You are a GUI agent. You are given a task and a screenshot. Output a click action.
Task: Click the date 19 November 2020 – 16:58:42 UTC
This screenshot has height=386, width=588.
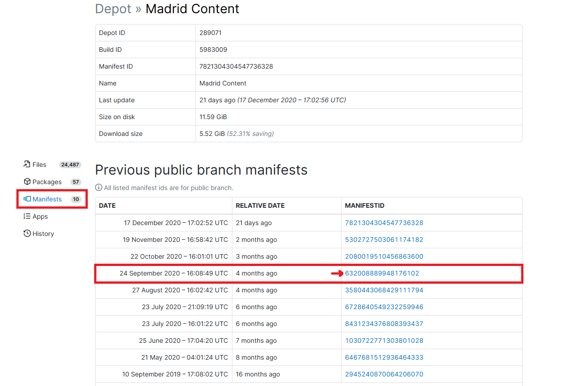pos(176,240)
